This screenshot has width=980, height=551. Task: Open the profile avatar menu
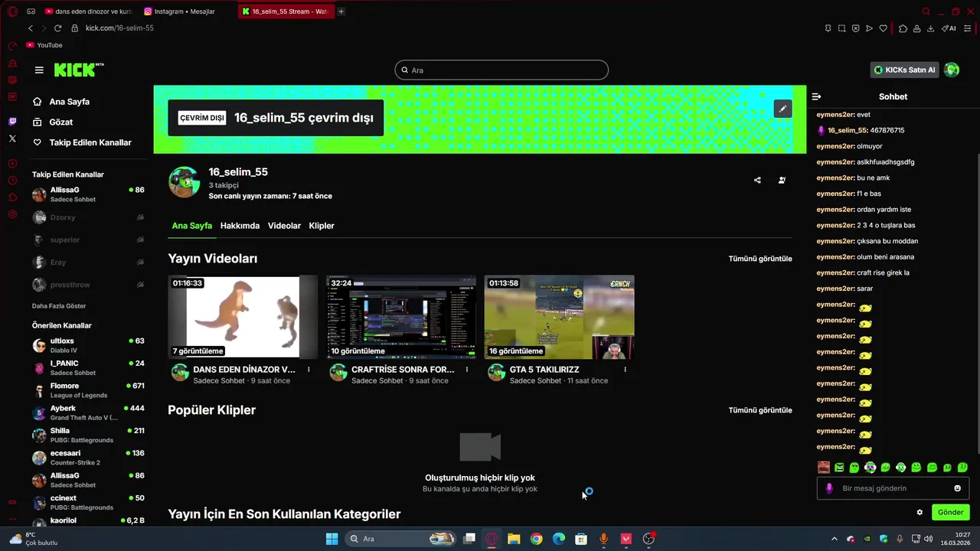coord(952,70)
